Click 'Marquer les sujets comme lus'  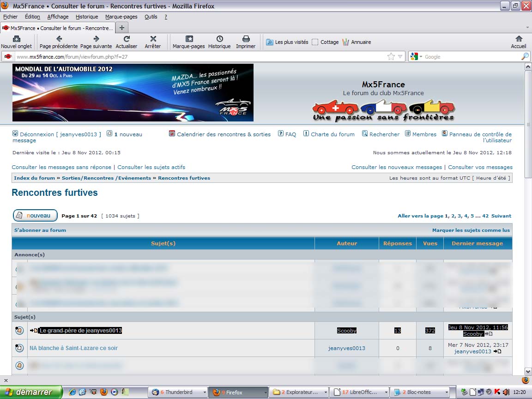point(471,230)
